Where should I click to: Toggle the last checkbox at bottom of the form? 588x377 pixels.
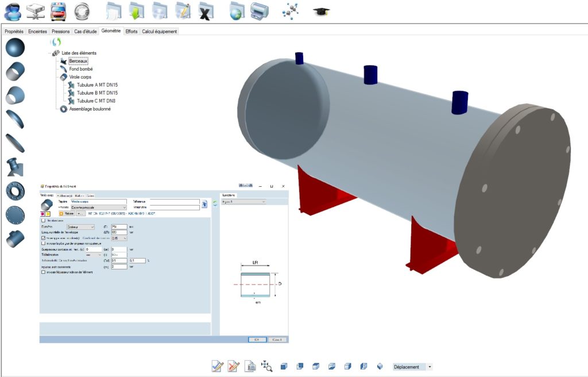click(x=43, y=272)
